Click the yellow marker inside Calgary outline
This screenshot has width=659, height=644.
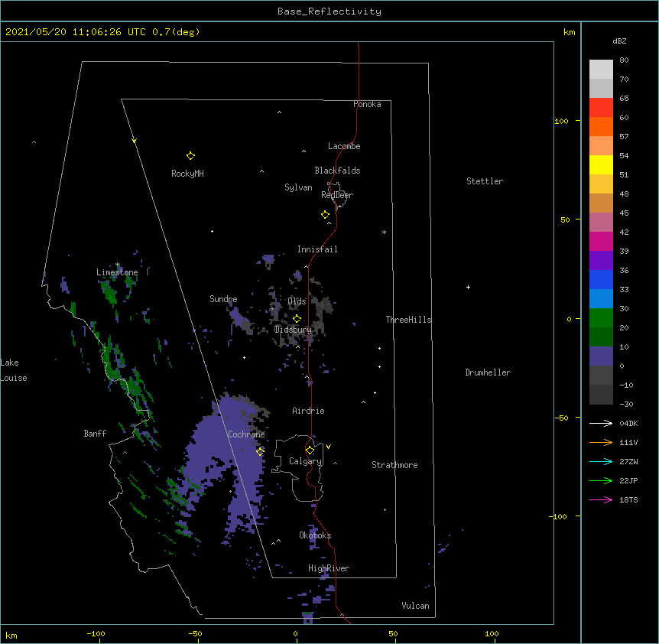coord(310,450)
